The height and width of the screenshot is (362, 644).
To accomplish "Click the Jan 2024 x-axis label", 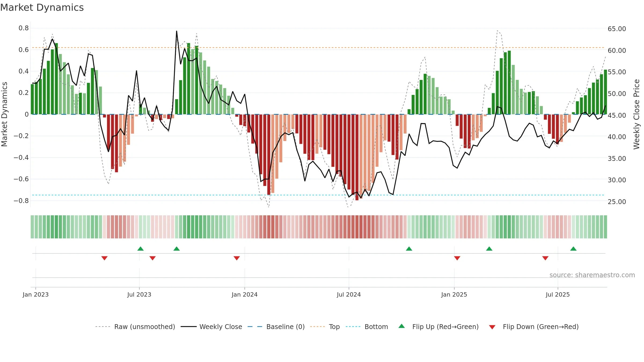I will 245,294.
